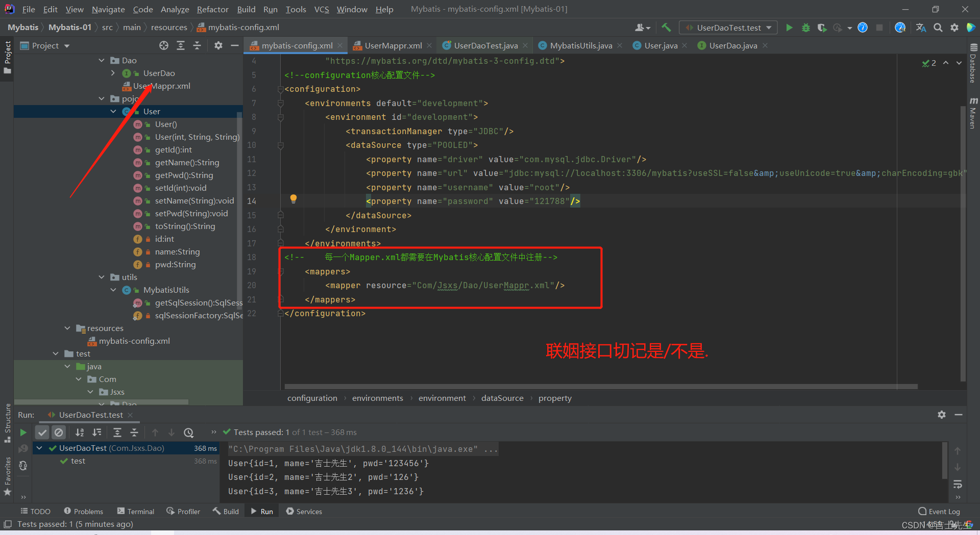Click the Mybatis-01 breadcrumb

pos(70,27)
